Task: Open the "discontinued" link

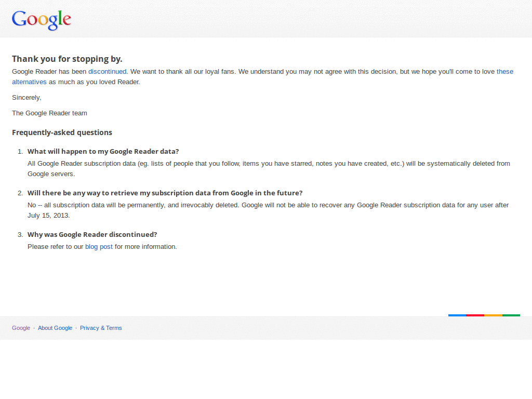Action: [x=107, y=72]
